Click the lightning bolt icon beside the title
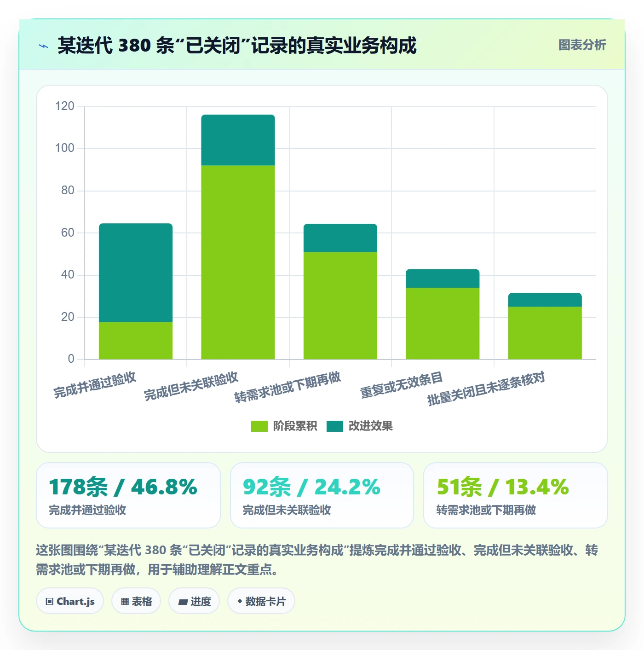Screen dimensions: 644x650 (44, 46)
